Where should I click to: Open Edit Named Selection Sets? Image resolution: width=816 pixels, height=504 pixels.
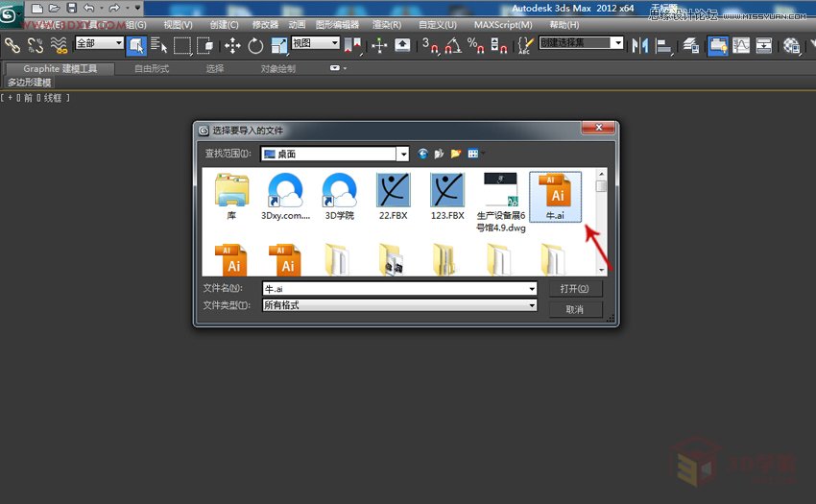click(525, 46)
